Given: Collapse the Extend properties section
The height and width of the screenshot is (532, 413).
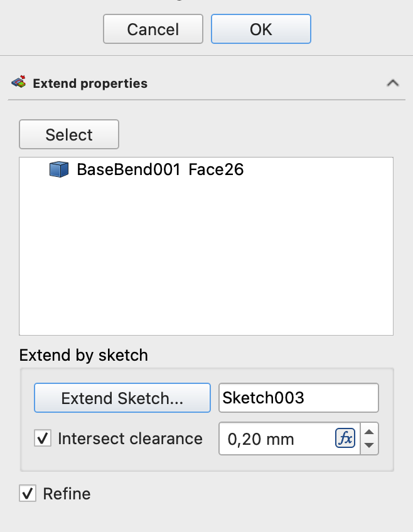Looking at the screenshot, I should pos(393,83).
